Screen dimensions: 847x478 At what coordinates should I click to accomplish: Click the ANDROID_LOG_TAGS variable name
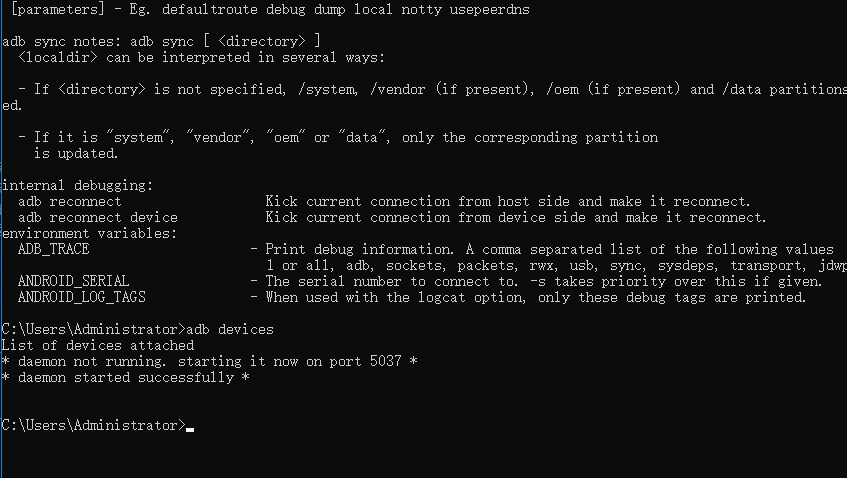click(82, 298)
